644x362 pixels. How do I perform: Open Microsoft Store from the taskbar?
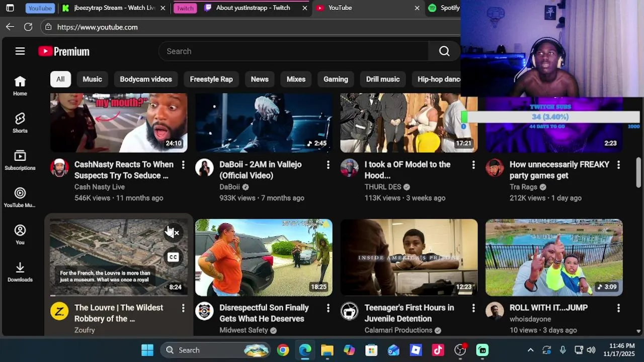click(x=371, y=350)
